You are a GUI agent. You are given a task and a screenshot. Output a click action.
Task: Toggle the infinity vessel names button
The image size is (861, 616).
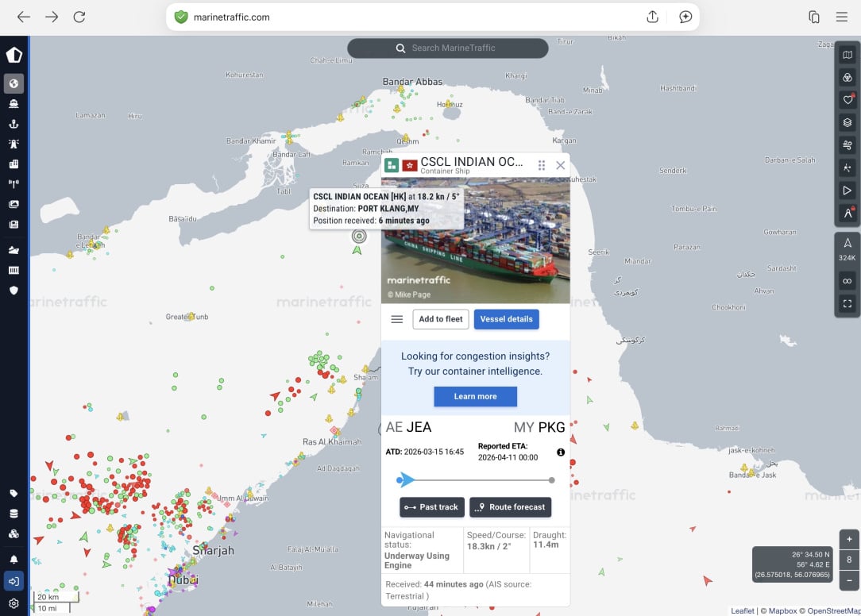click(847, 281)
